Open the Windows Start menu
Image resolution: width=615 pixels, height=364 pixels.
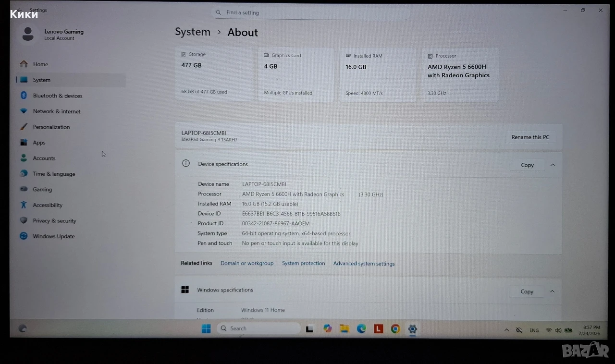206,328
